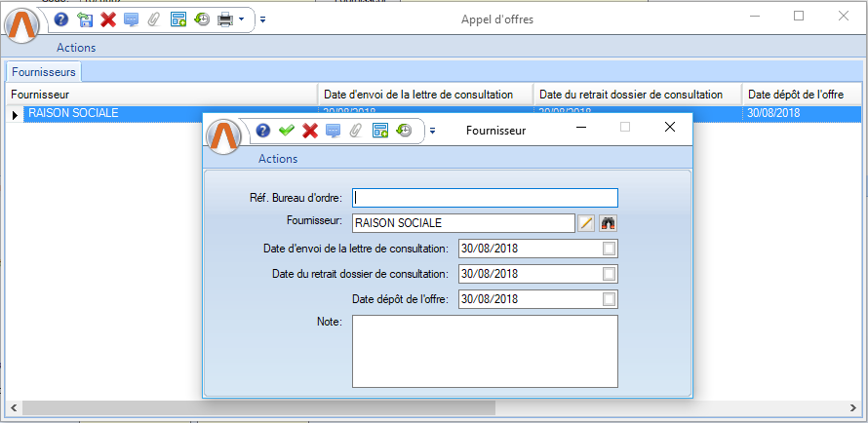Screen dimensions: 868x423
Task: Open help via blue question mark in Fournisseur dialog
Action: click(262, 131)
